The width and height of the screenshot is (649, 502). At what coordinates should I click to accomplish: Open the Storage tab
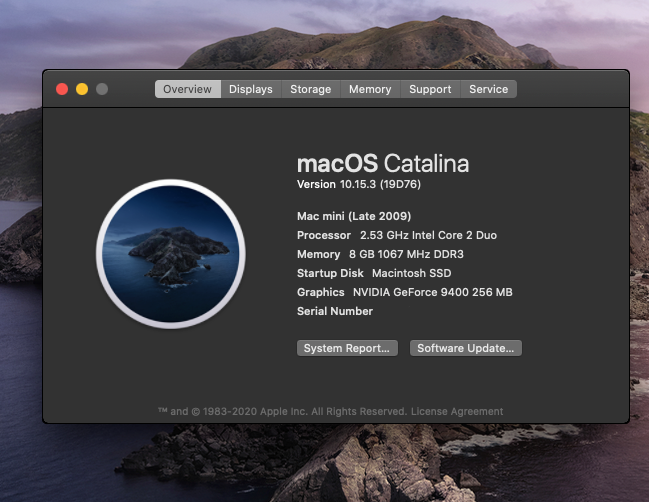[x=311, y=89]
